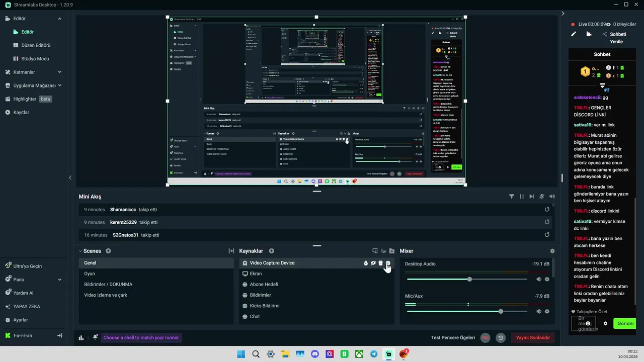Collapse the Scenes collection dropdown chevron
This screenshot has width=644, height=362.
click(80, 251)
